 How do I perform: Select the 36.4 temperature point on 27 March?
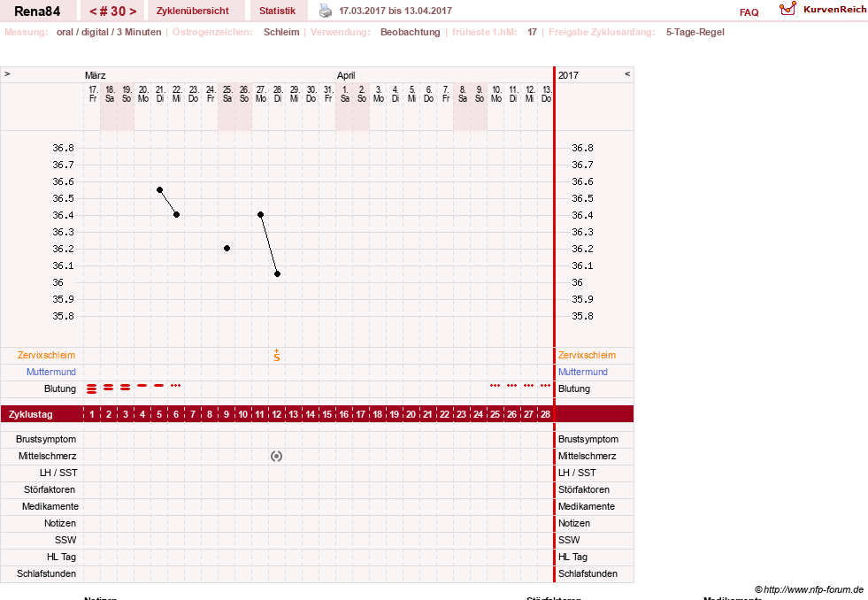coord(260,215)
